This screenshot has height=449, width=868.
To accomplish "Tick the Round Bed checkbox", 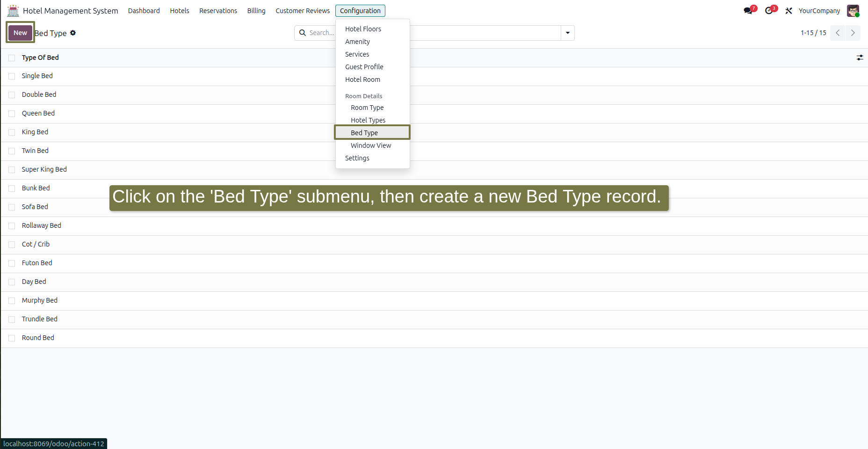I will click(x=12, y=338).
